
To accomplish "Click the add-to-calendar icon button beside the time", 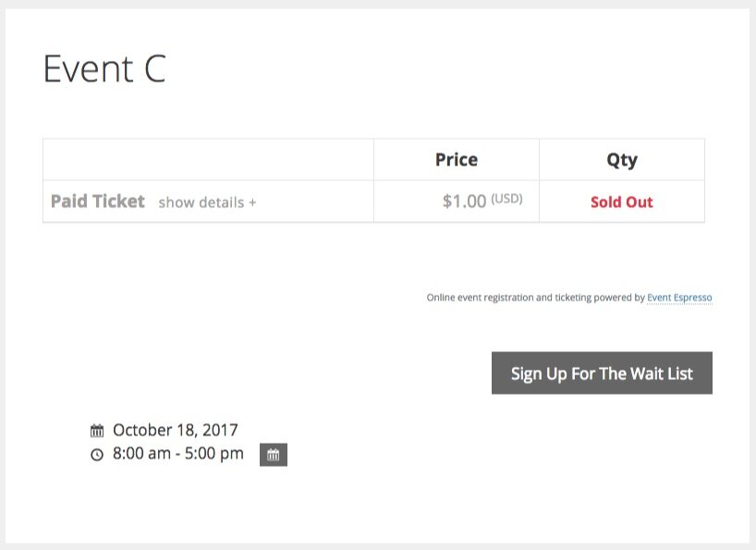I will pos(274,455).
